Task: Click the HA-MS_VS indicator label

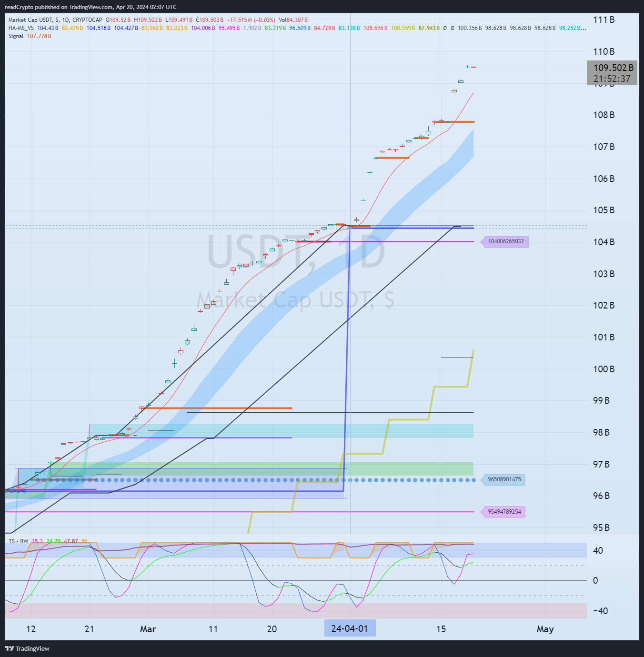Action: pos(21,28)
